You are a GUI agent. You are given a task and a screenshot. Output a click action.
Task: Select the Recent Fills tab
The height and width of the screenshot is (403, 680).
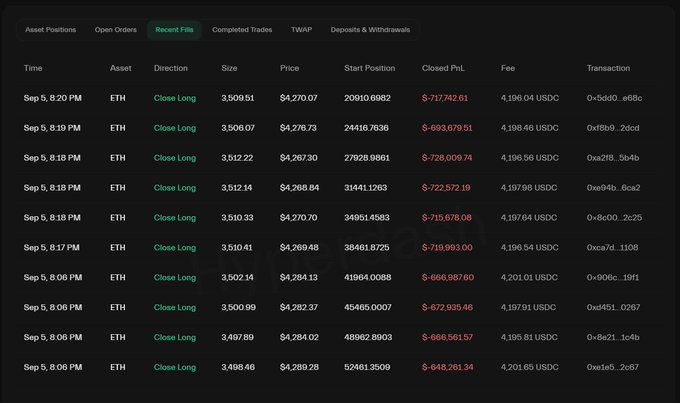[174, 30]
